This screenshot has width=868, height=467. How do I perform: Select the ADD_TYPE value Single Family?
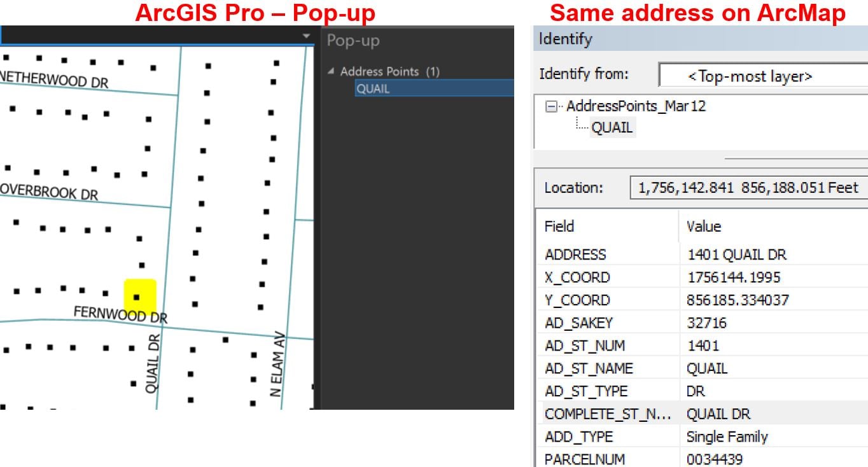(x=727, y=436)
